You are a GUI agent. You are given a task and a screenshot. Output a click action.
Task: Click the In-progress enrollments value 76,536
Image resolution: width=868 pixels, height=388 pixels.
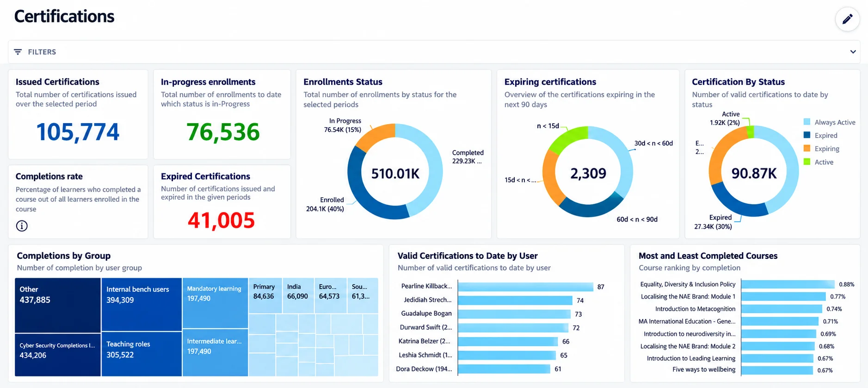click(223, 132)
